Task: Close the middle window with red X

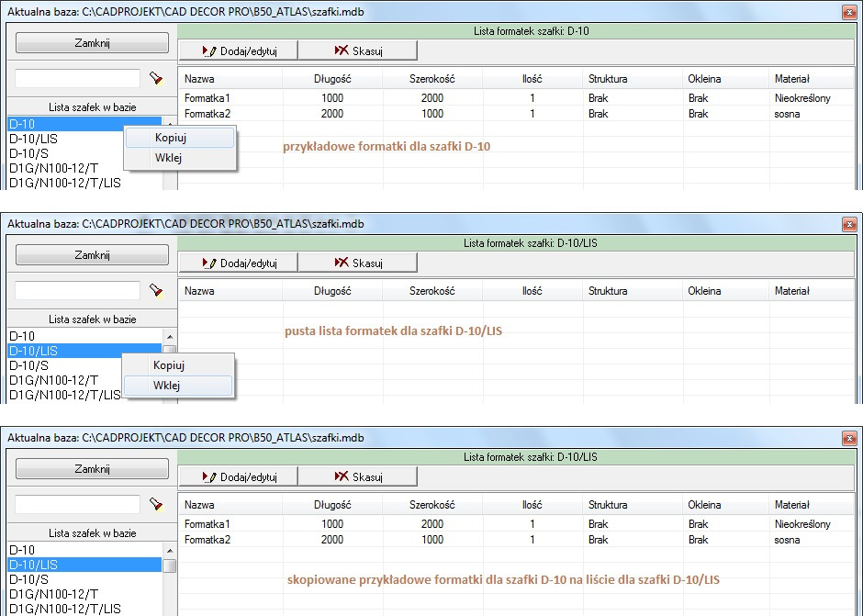Action: pos(849,224)
